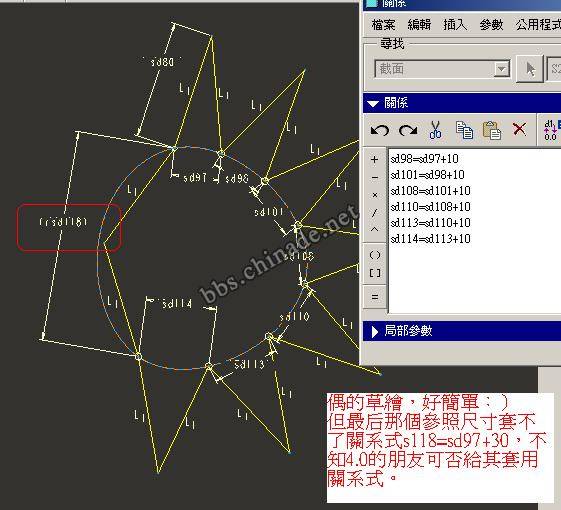The image size is (561, 510).
Task: Collapse the 關係 section
Action: coord(373,103)
